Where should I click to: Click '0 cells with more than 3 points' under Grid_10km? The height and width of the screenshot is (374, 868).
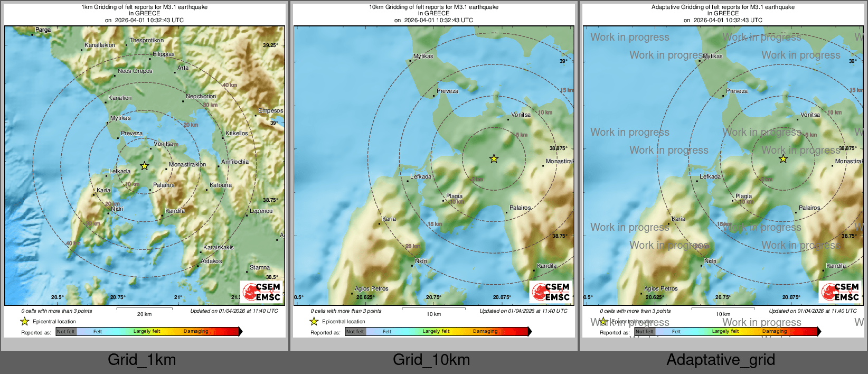point(346,311)
